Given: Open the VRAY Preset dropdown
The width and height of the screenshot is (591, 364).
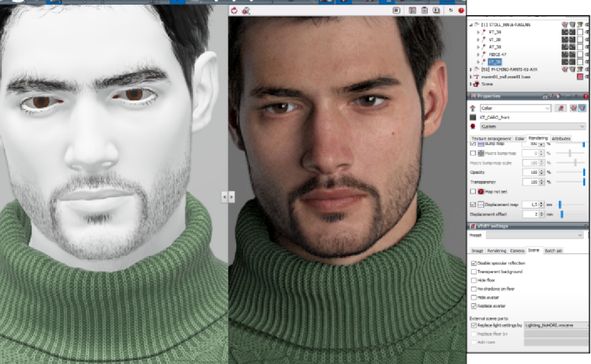Looking at the screenshot, I should point(535,235).
